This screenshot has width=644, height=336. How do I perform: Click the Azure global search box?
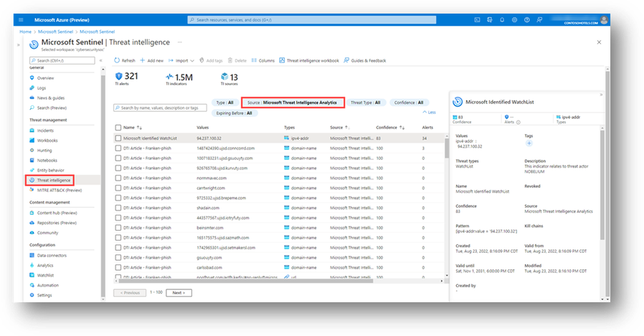tap(312, 19)
